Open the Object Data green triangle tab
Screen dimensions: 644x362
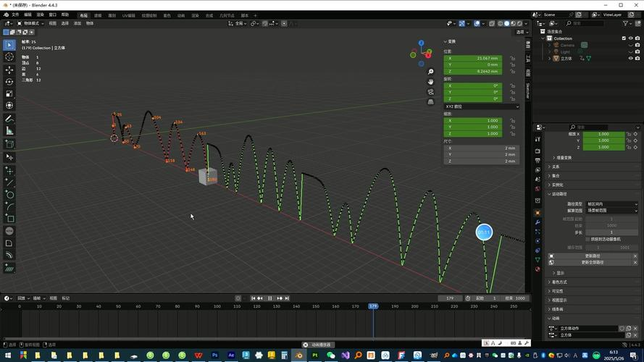pyautogui.click(x=538, y=260)
